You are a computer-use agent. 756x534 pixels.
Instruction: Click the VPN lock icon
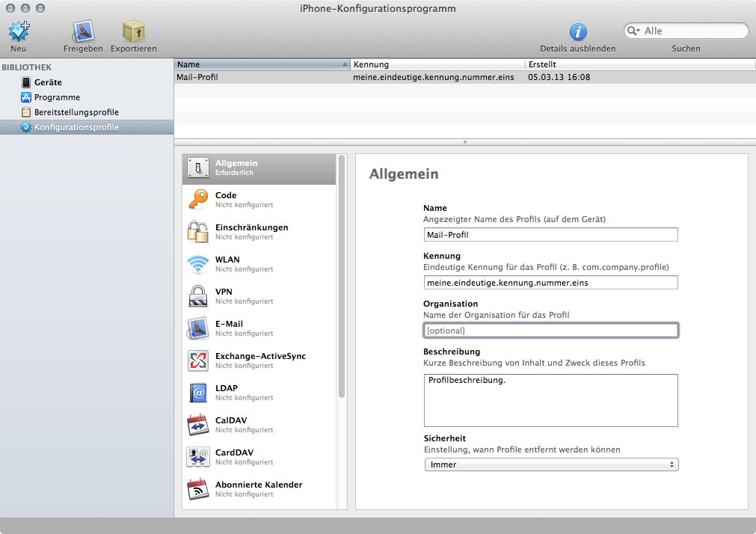point(198,296)
